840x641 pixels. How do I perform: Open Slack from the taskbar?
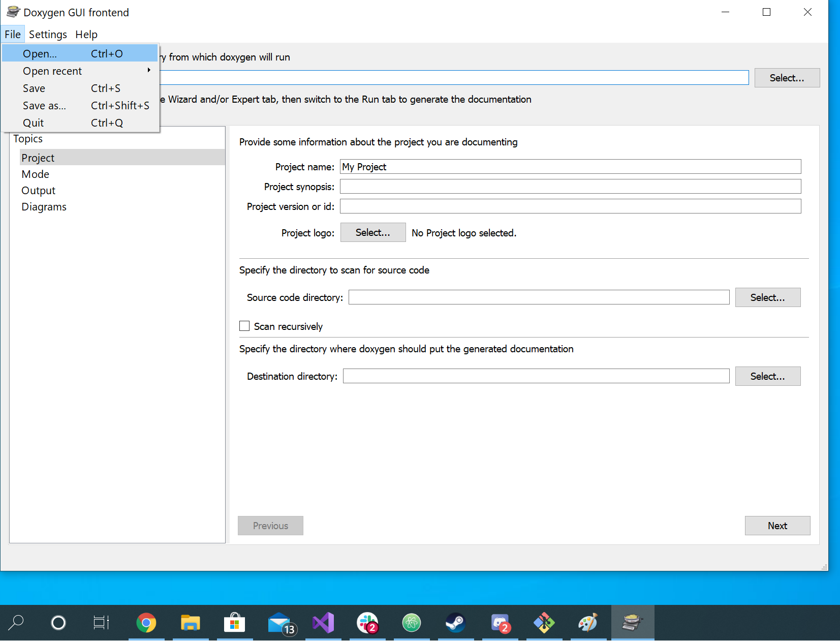click(367, 622)
